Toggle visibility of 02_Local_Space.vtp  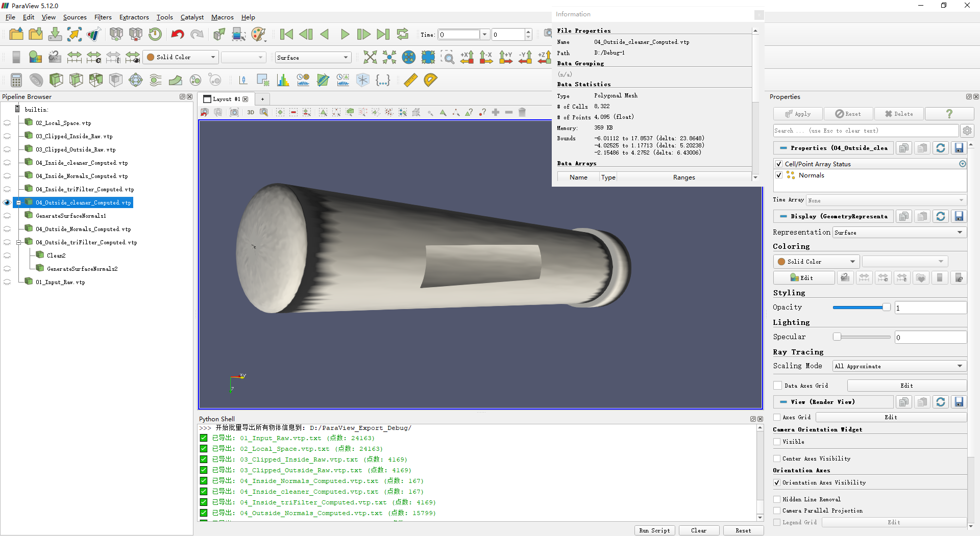tap(7, 123)
